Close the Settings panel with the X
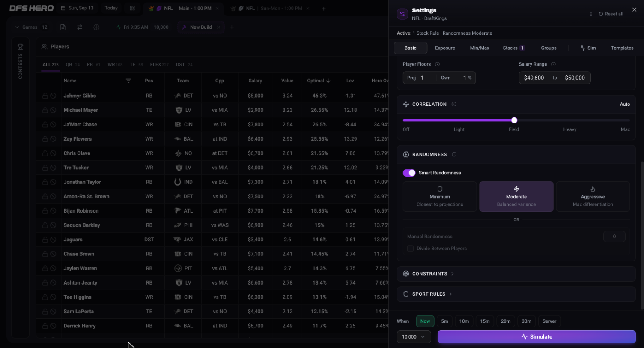The height and width of the screenshot is (348, 644). coord(634,9)
